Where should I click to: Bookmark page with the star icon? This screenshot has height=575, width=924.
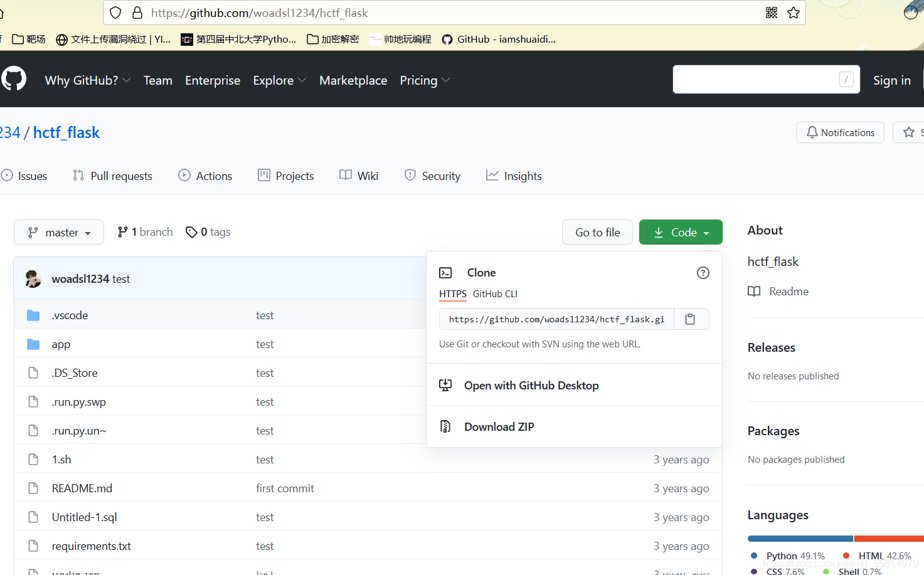tap(794, 13)
